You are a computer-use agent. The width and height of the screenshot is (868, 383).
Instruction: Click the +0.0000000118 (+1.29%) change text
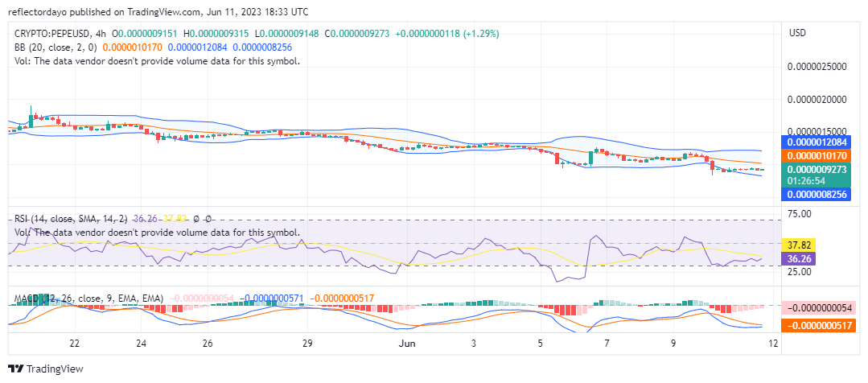[x=446, y=34]
